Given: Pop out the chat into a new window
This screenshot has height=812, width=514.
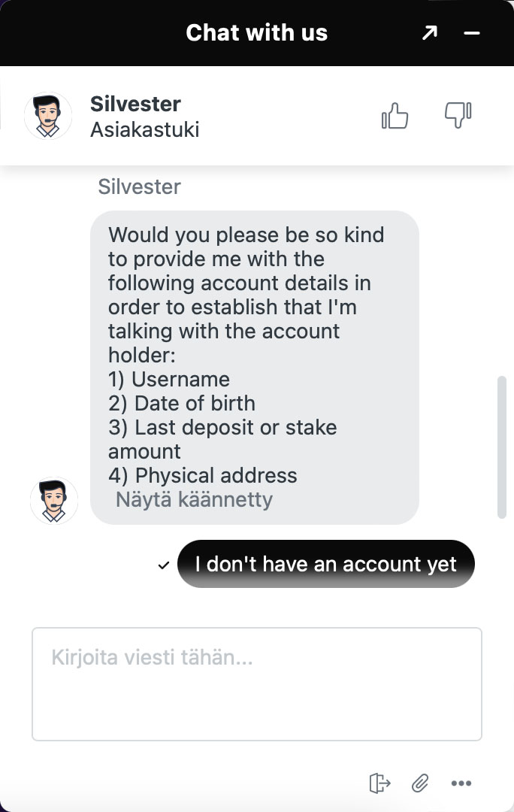Looking at the screenshot, I should 429,33.
